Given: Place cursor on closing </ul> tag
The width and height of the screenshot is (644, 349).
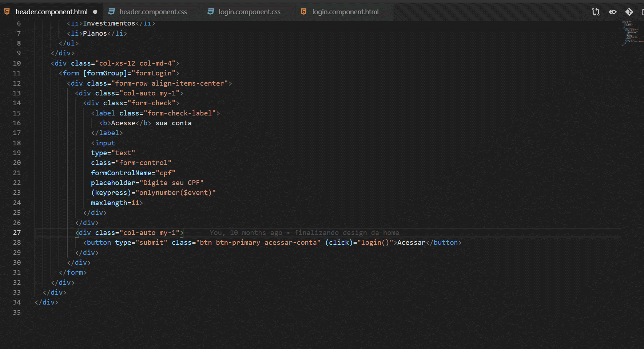Looking at the screenshot, I should click(69, 43).
